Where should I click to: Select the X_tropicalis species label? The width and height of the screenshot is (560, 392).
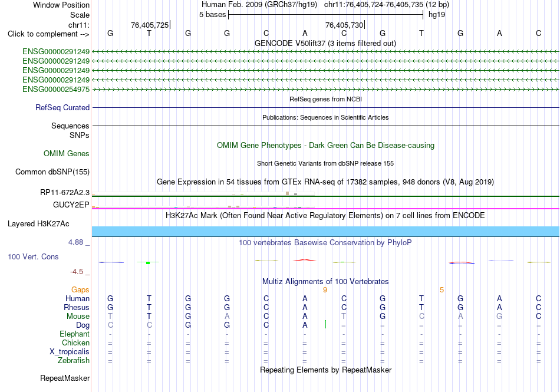pos(70,352)
